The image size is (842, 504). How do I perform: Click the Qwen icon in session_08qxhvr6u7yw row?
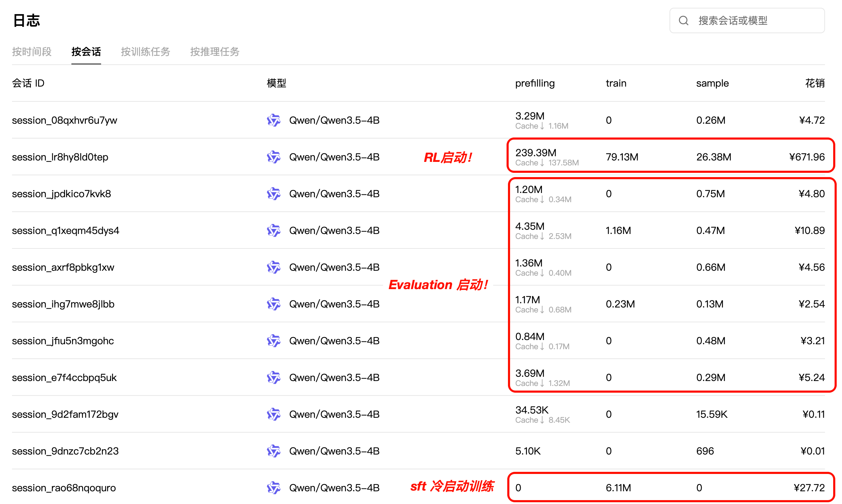[274, 120]
